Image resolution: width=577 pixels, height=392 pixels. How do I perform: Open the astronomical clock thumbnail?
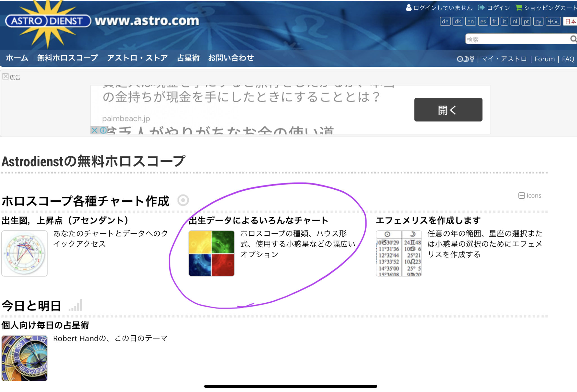click(x=25, y=358)
